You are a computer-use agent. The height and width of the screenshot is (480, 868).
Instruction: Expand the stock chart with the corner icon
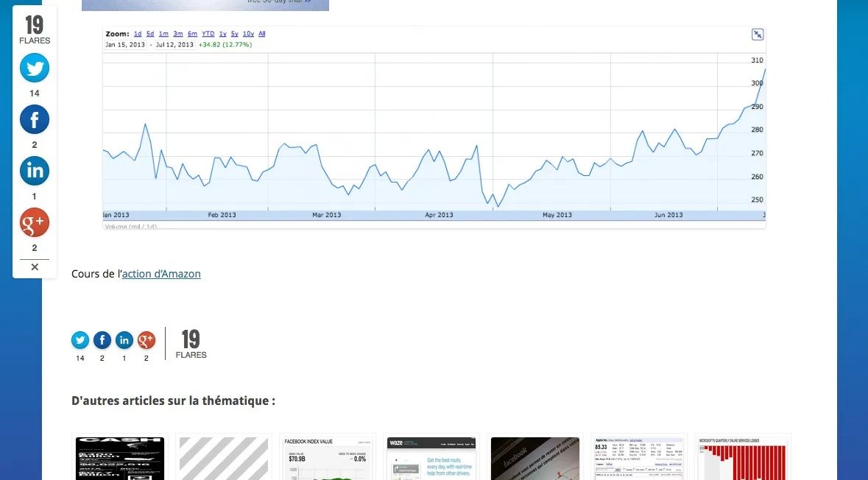point(758,35)
